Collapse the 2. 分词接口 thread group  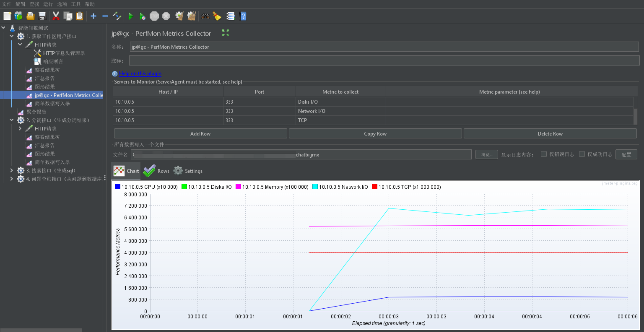(x=12, y=120)
